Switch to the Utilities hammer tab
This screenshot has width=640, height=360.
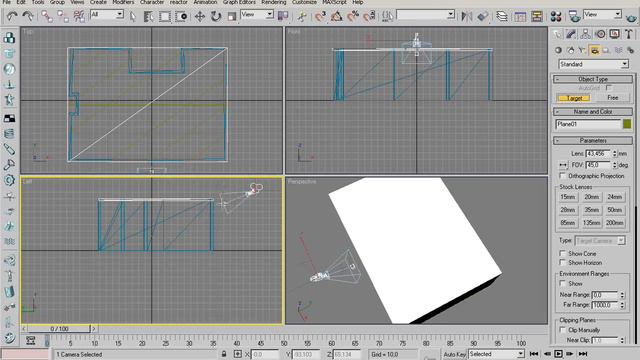click(x=629, y=34)
